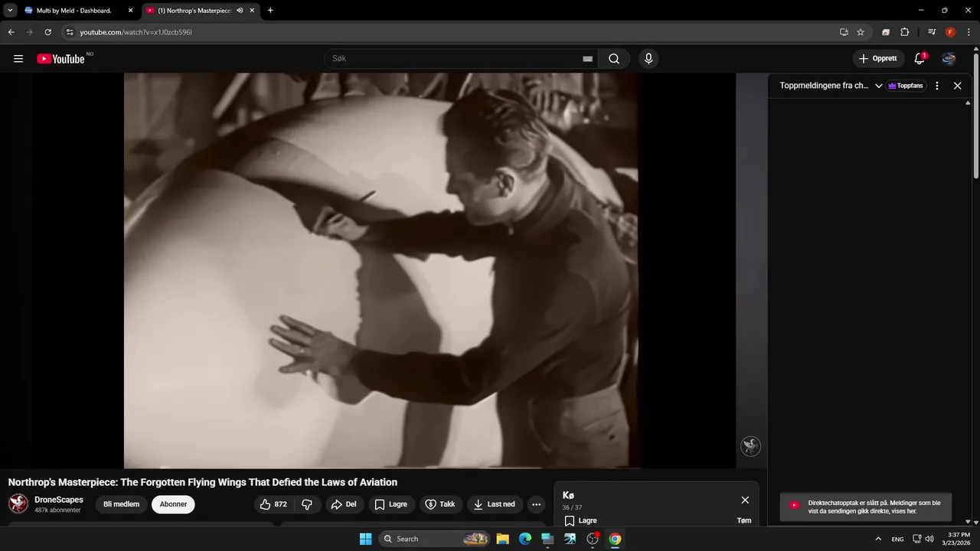Screen dimensions: 980x551
Task: Click the Del share button
Action: (x=344, y=504)
